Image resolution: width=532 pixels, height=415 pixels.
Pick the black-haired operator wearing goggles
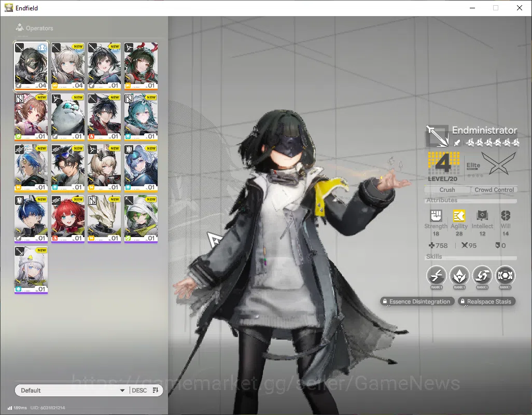pos(67,168)
